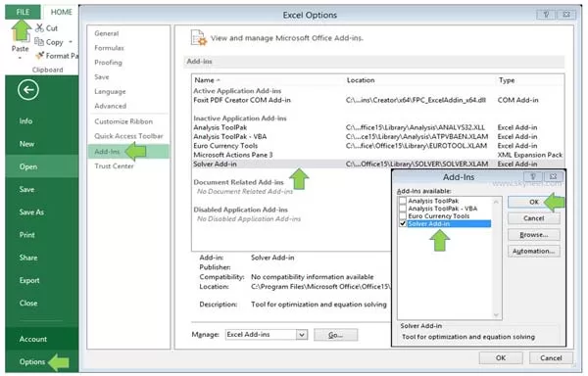The image size is (588, 376).
Task: Open Proofing category in Excel Options
Action: (128, 63)
